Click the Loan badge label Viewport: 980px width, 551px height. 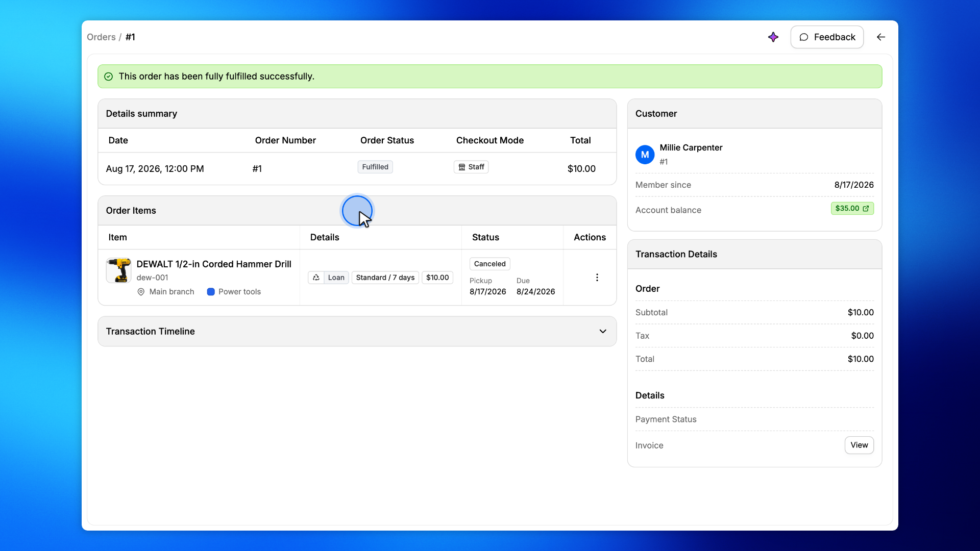[336, 278]
